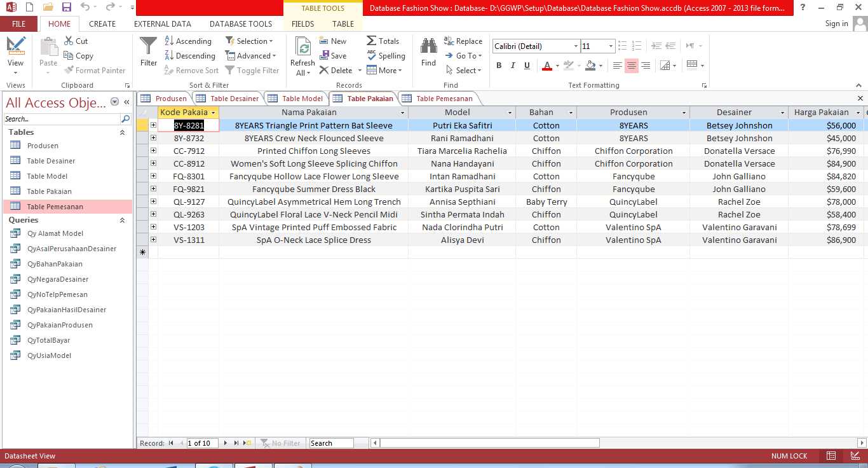Go to last record button
Viewport: 868px width, 468px height.
point(236,443)
